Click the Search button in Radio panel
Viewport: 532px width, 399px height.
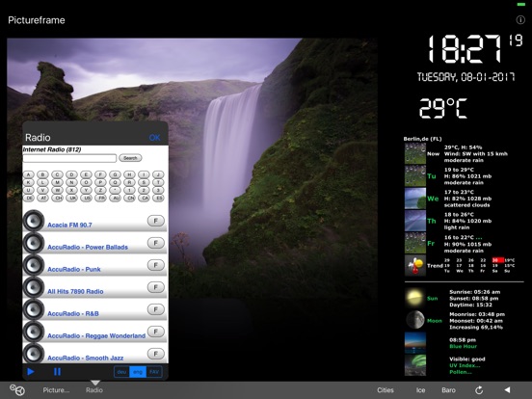pyautogui.click(x=130, y=158)
